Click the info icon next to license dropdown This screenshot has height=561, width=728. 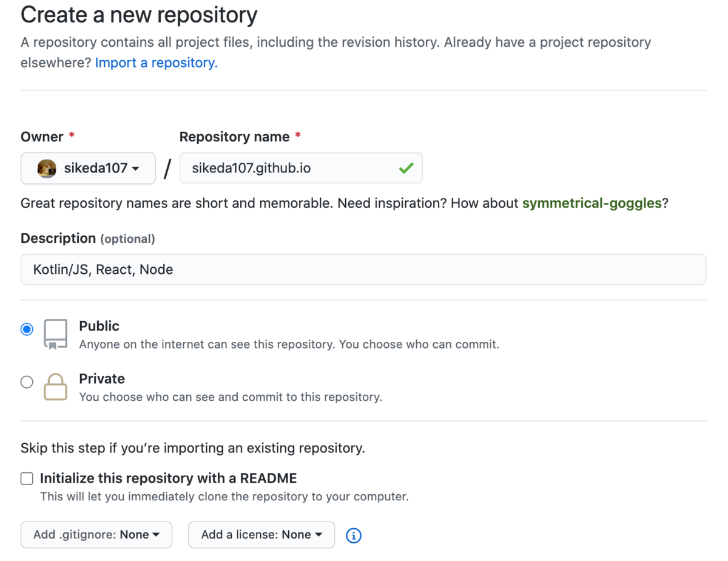coord(354,535)
